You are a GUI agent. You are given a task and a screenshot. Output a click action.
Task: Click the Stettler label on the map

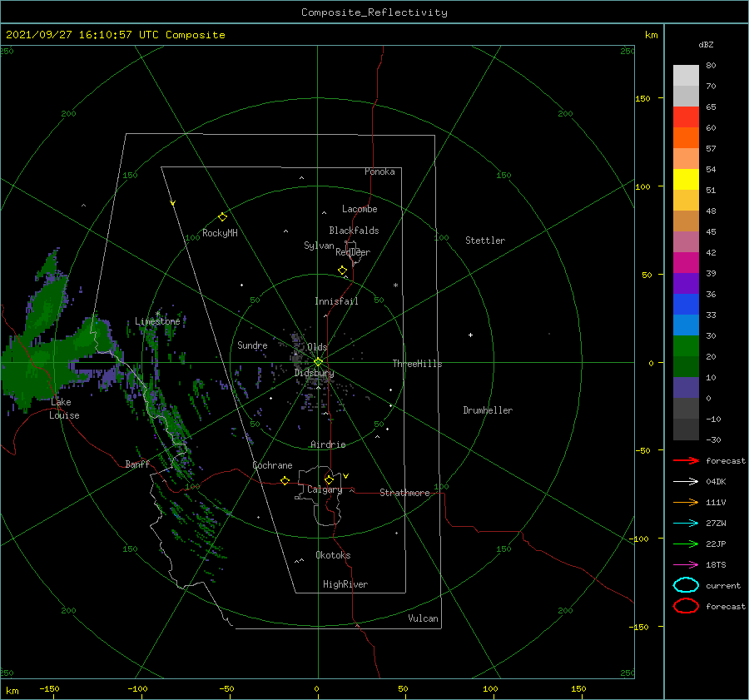click(x=485, y=241)
